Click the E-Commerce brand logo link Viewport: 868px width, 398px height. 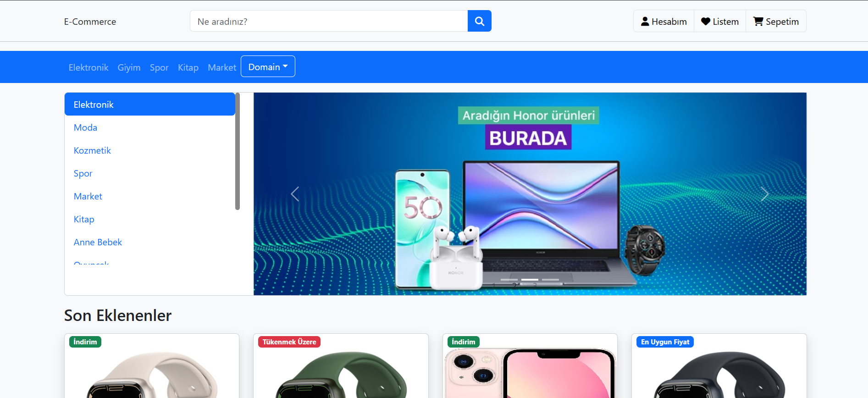coord(90,22)
